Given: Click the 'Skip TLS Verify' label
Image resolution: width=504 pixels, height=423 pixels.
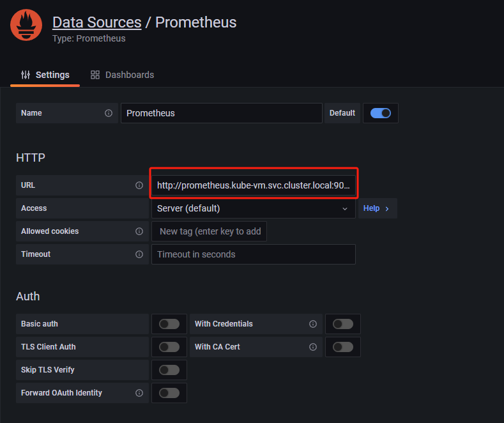Looking at the screenshot, I should click(47, 370).
